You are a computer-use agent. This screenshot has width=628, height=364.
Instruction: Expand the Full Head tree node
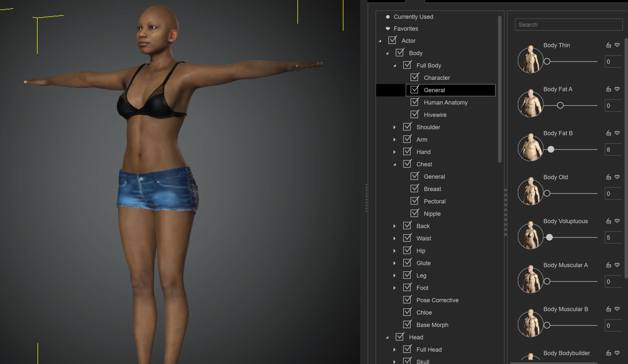(394, 350)
